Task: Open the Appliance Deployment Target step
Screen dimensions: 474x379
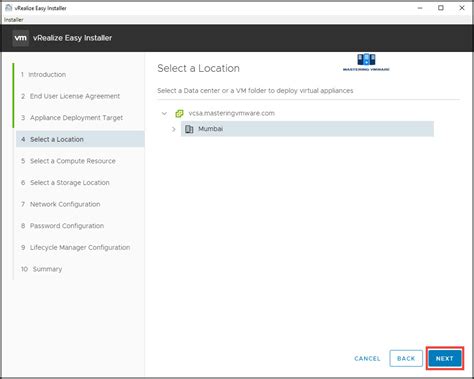Action: pyautogui.click(x=76, y=118)
